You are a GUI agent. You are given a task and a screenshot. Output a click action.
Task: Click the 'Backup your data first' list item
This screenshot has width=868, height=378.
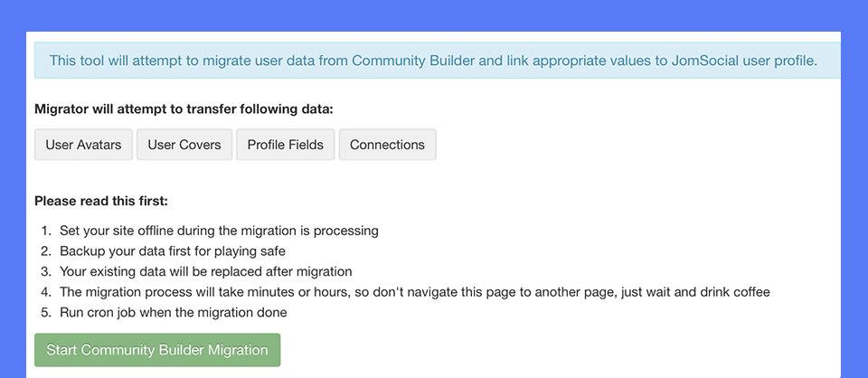(x=173, y=251)
